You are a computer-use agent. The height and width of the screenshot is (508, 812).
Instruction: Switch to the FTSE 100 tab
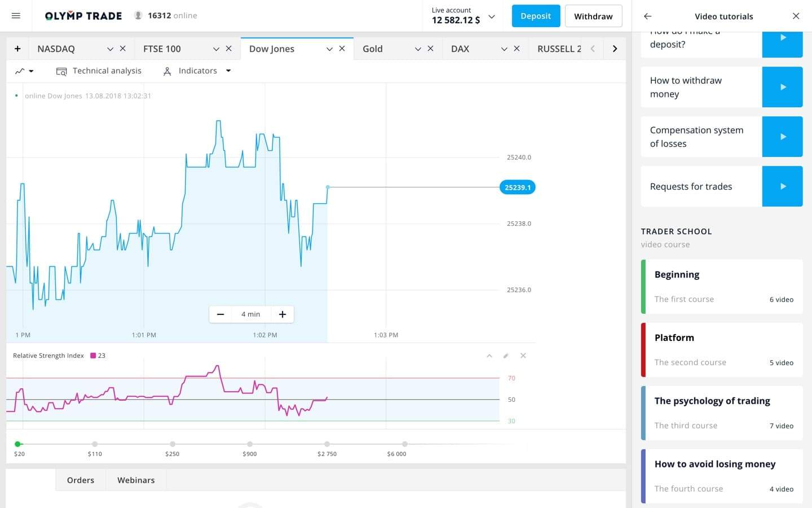click(162, 49)
